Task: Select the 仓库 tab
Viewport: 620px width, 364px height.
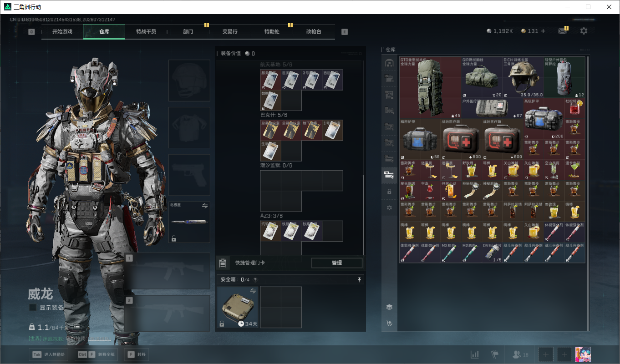Action: [x=104, y=32]
